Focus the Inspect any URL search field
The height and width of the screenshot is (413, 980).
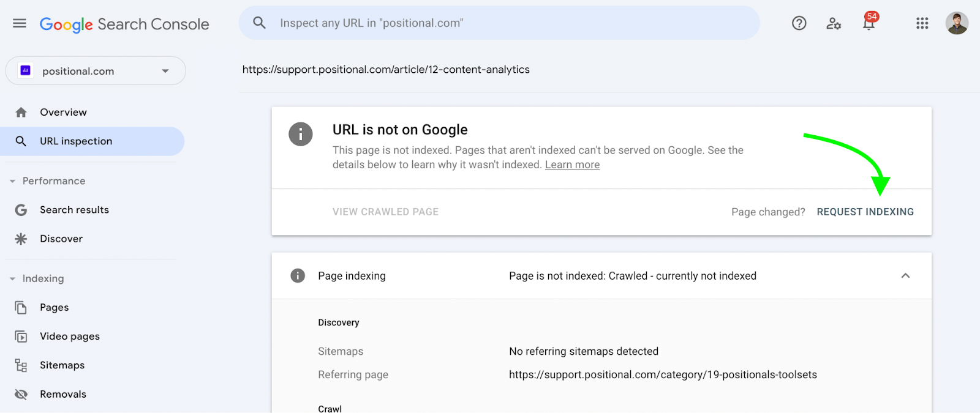pos(499,23)
